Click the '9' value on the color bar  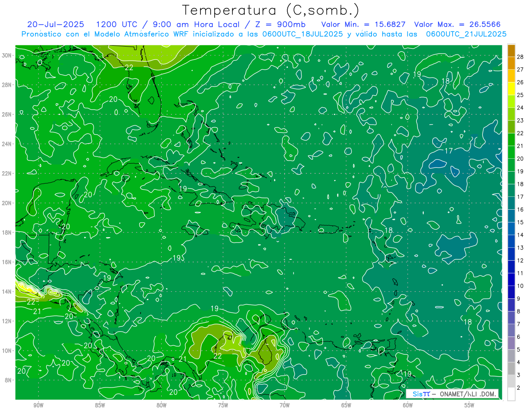coord(519,298)
